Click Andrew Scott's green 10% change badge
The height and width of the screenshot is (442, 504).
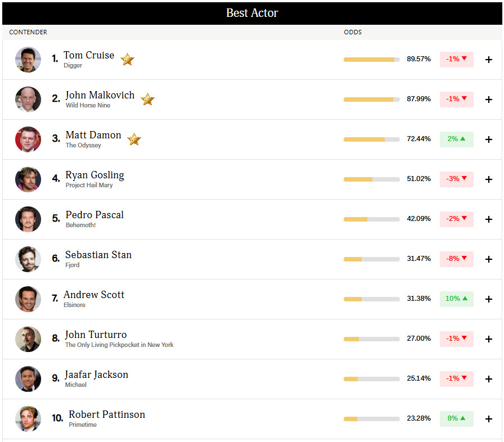click(x=456, y=299)
